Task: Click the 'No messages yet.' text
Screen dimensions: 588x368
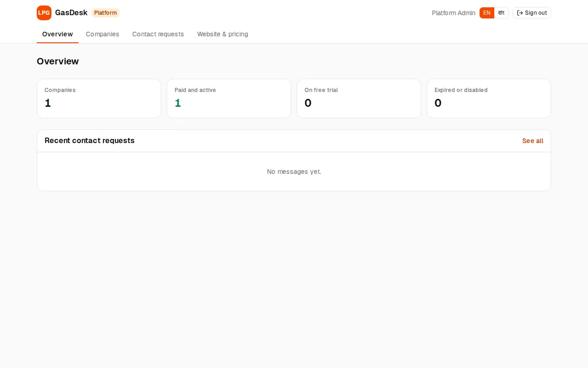Action: pyautogui.click(x=294, y=172)
